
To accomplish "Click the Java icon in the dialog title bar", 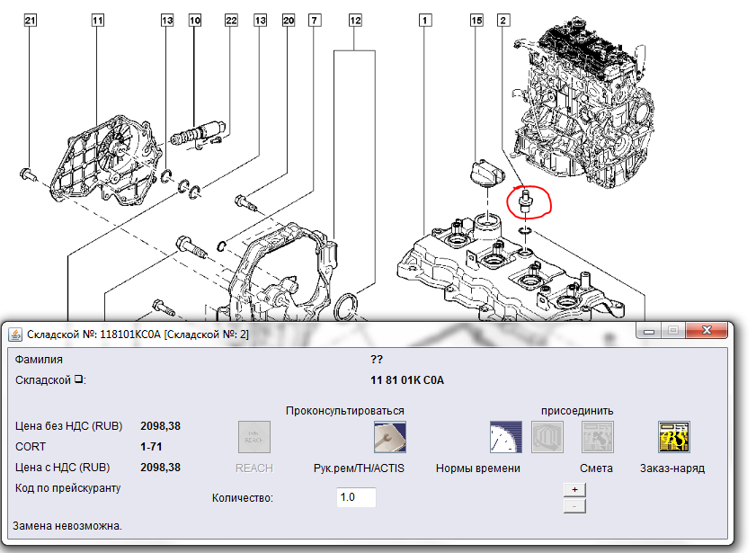I will tap(15, 334).
